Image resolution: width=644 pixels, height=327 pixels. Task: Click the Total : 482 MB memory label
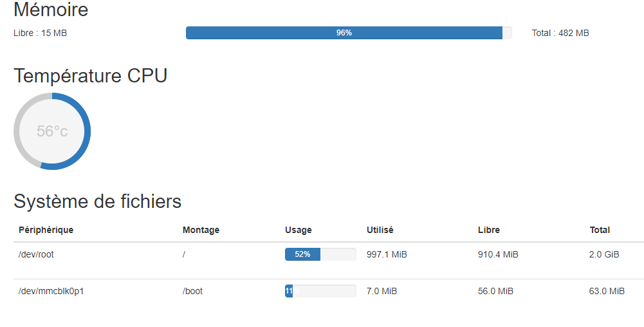click(560, 33)
